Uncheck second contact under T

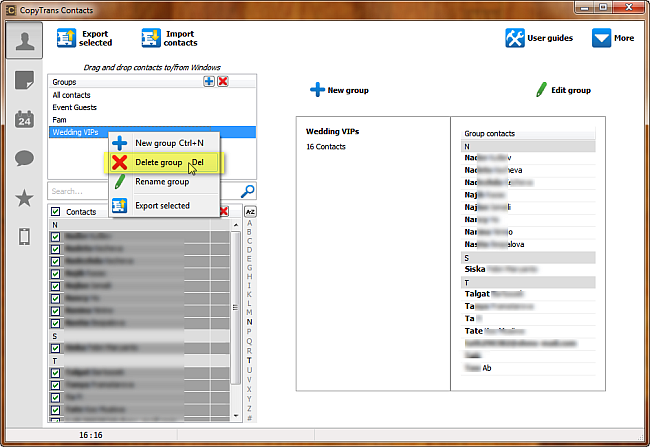point(56,385)
